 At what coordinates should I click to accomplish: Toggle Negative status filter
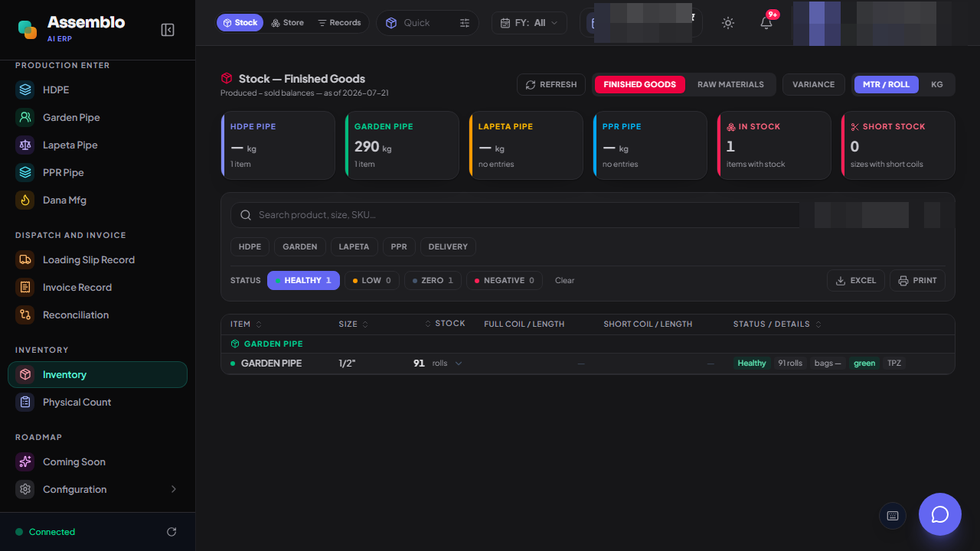coord(505,280)
